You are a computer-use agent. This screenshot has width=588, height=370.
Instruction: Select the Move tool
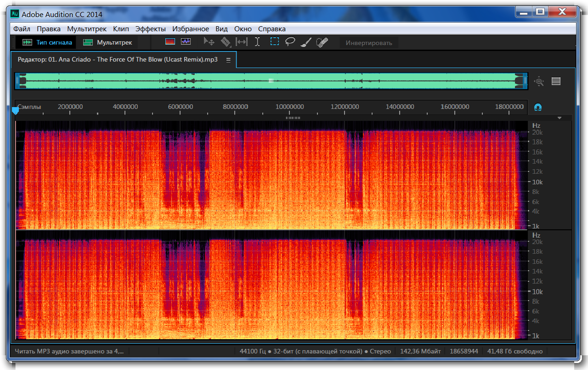coord(209,42)
